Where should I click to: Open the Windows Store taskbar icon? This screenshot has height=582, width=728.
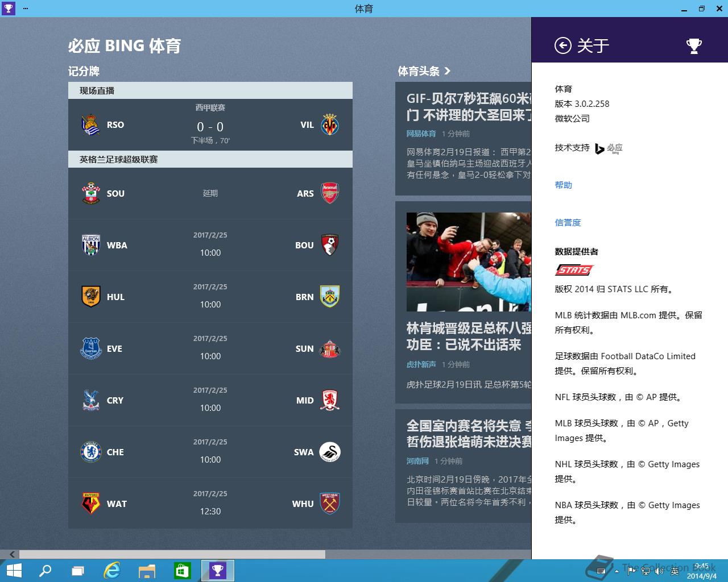[182, 571]
